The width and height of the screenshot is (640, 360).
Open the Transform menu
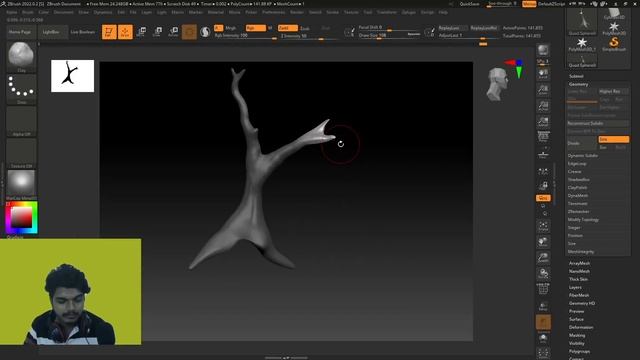pyautogui.click(x=387, y=12)
